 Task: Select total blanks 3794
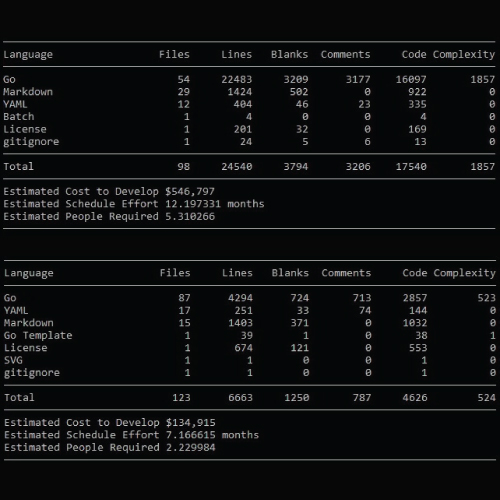click(x=296, y=166)
